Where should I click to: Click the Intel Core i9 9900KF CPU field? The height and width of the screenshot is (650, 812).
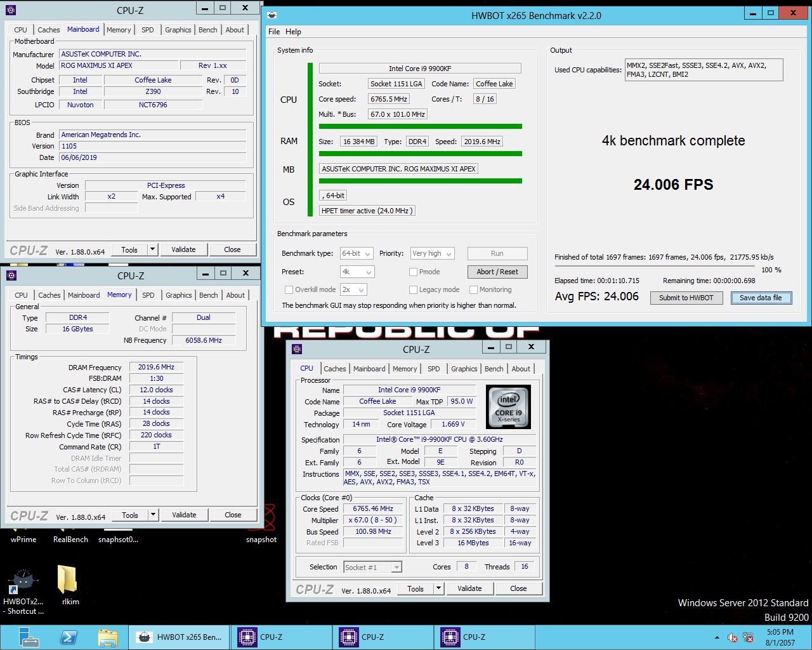pos(420,69)
